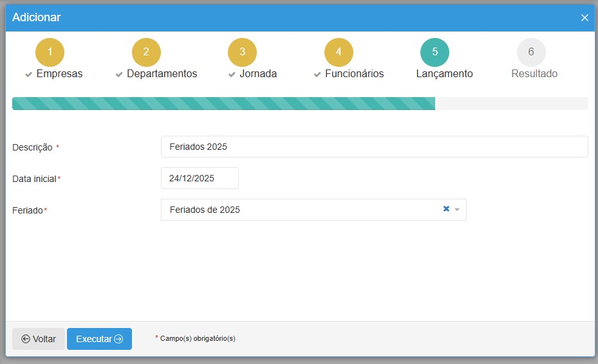Viewport: 598px width, 364px height.
Task: Click the step 1 numbered circle
Action: click(x=50, y=52)
